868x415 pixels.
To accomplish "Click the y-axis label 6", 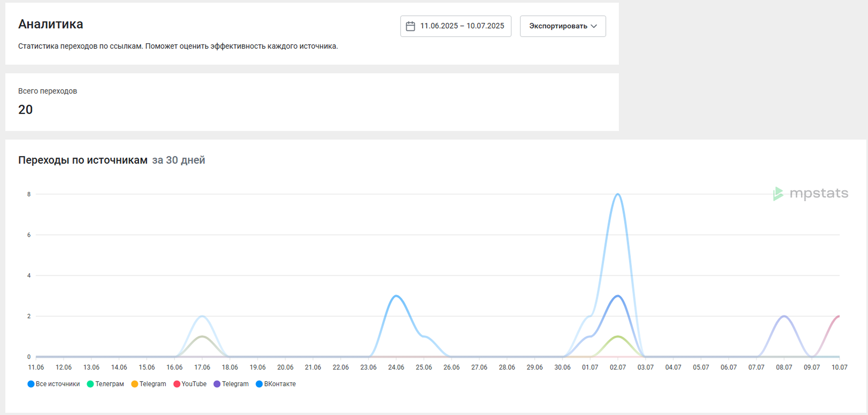I will (x=29, y=235).
